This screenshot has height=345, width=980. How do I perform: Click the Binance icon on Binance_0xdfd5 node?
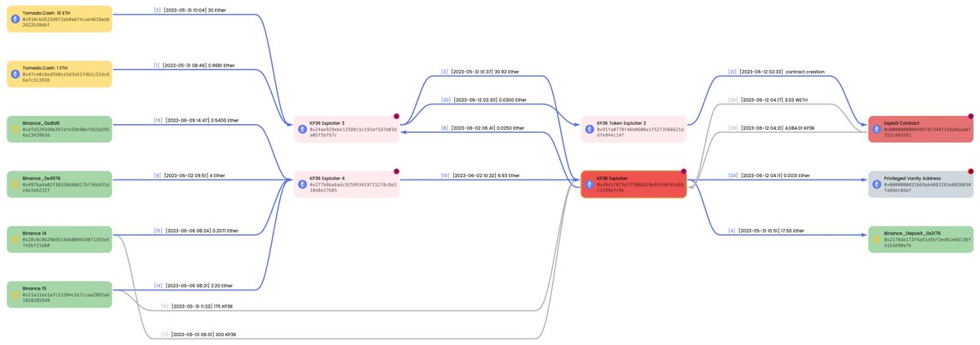tap(16, 130)
